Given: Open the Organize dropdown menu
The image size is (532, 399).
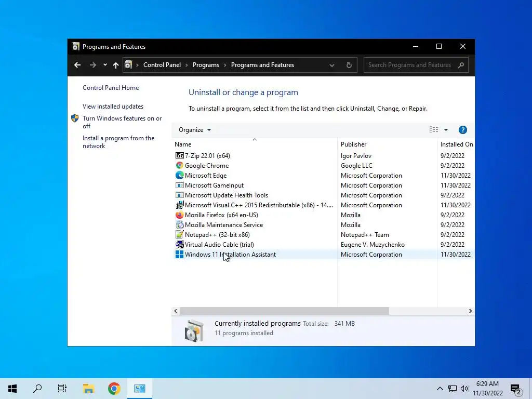Looking at the screenshot, I should point(195,130).
